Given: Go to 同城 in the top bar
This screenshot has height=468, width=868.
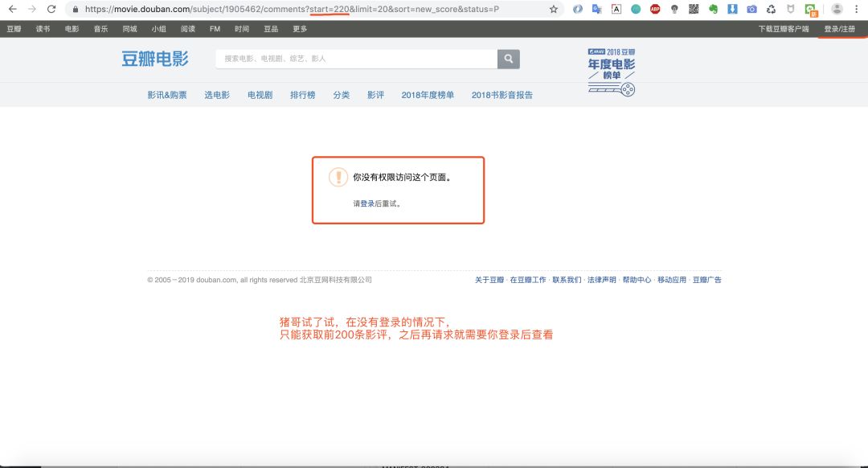Looking at the screenshot, I should coord(129,29).
